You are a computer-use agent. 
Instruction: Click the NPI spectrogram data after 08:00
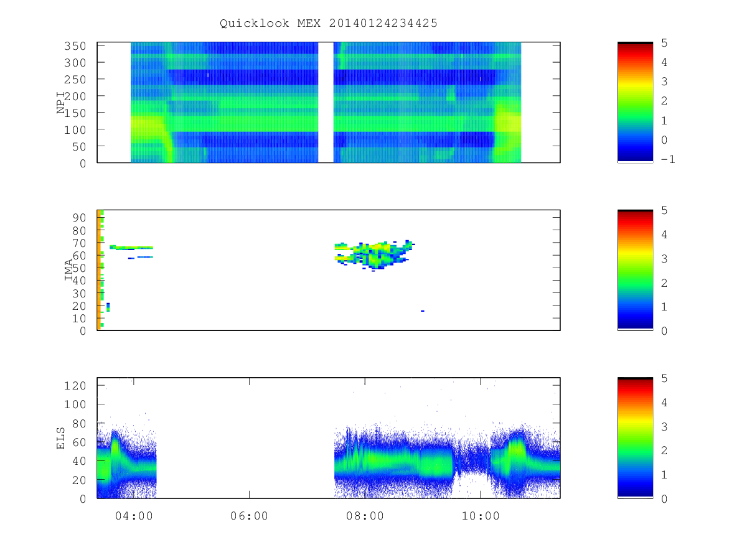[x=427, y=103]
